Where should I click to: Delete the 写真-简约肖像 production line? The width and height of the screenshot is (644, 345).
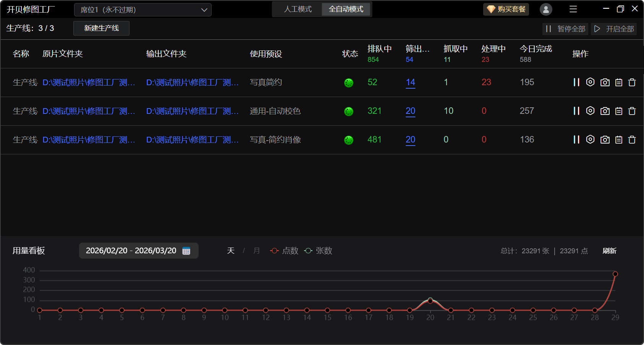click(x=632, y=140)
